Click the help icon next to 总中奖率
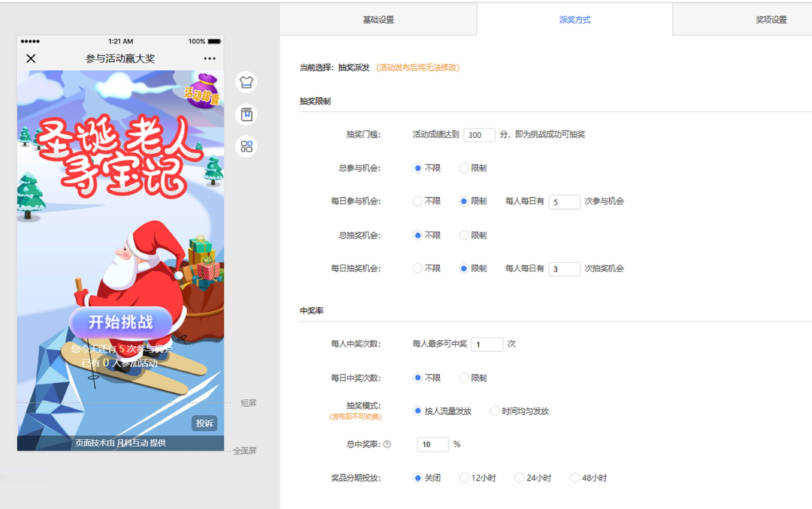Image resolution: width=812 pixels, height=509 pixels. point(387,444)
